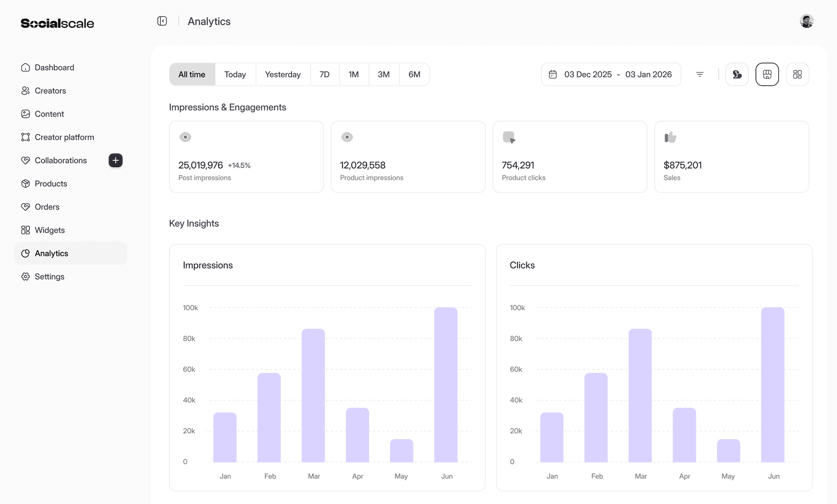Select the Yesterday time range
The image size is (837, 504).
(x=282, y=74)
